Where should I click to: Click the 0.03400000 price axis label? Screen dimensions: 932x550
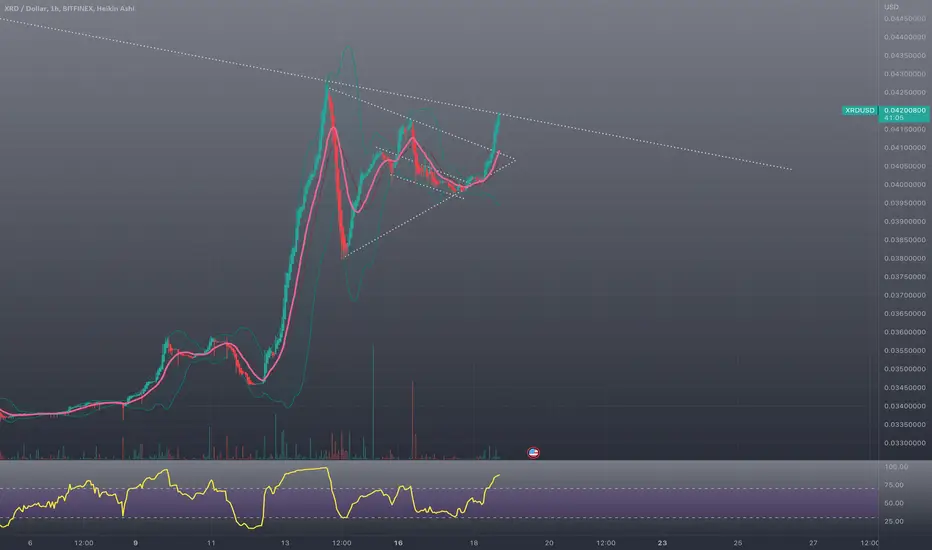click(x=904, y=407)
